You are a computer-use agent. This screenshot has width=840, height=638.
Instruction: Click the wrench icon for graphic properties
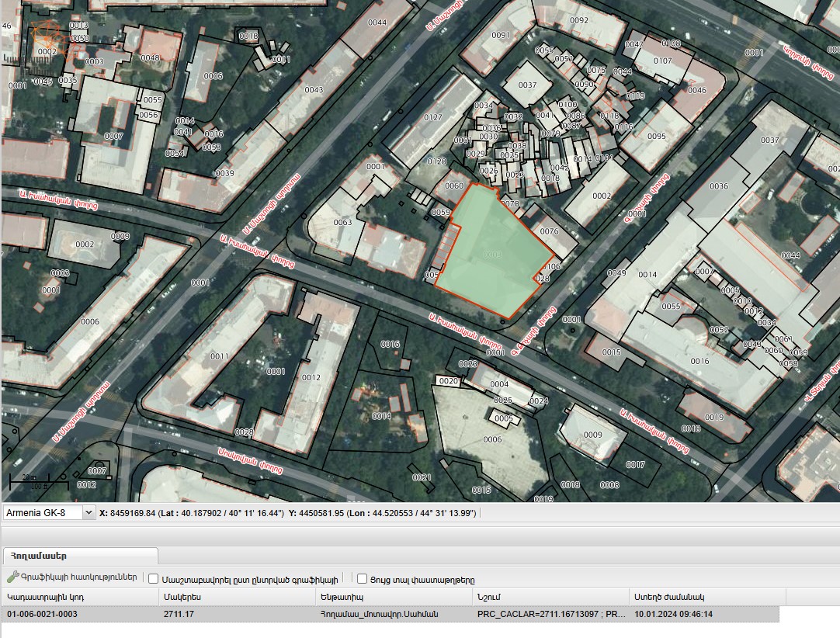13,577
